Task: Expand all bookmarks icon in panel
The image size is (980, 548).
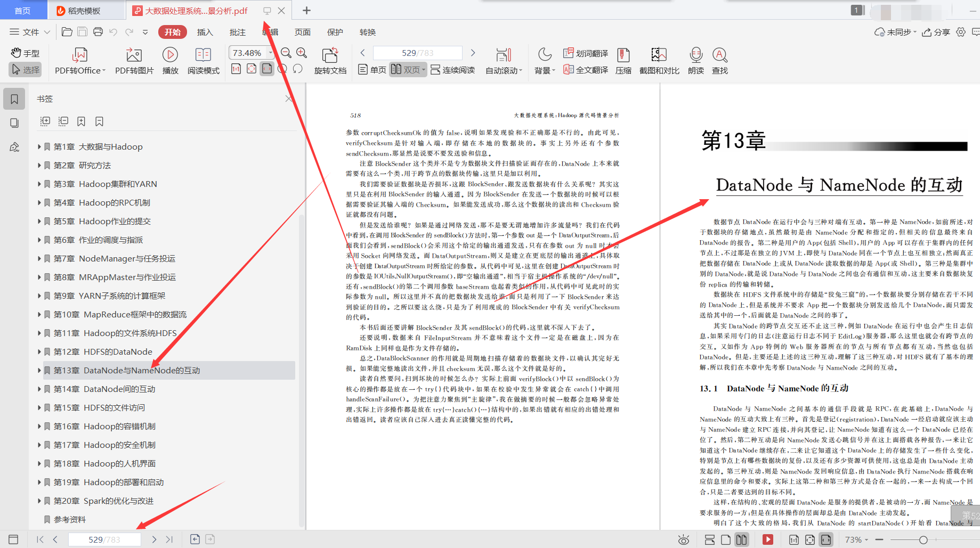Action: coord(45,121)
